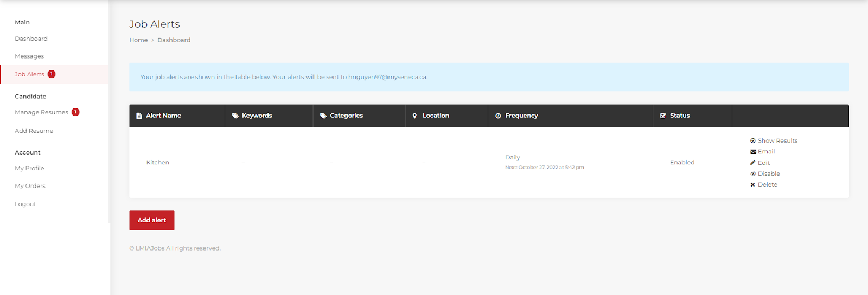Click the Next October 27 date text
Screen dimensions: 868x295
[544, 168]
